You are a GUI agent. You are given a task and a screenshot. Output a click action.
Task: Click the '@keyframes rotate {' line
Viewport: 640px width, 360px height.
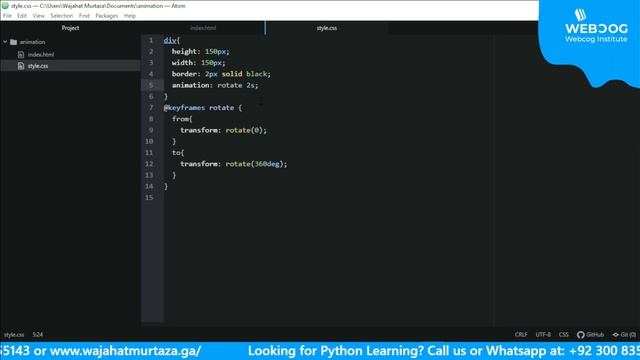[203, 108]
